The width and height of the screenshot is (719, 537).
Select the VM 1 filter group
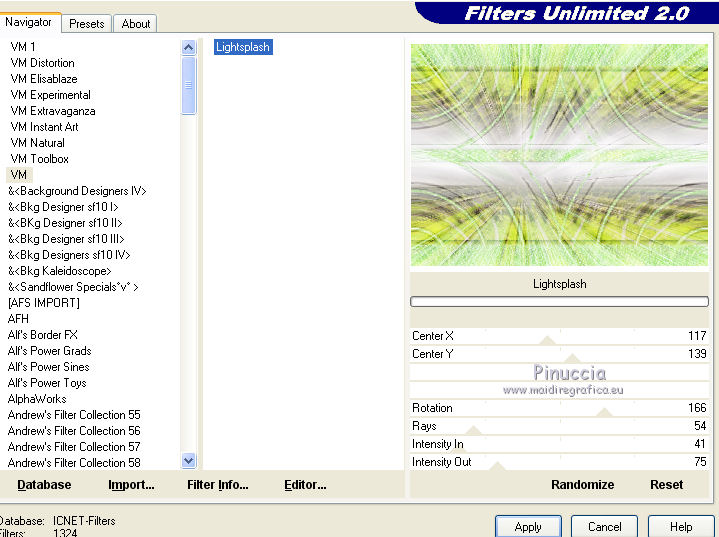point(23,47)
